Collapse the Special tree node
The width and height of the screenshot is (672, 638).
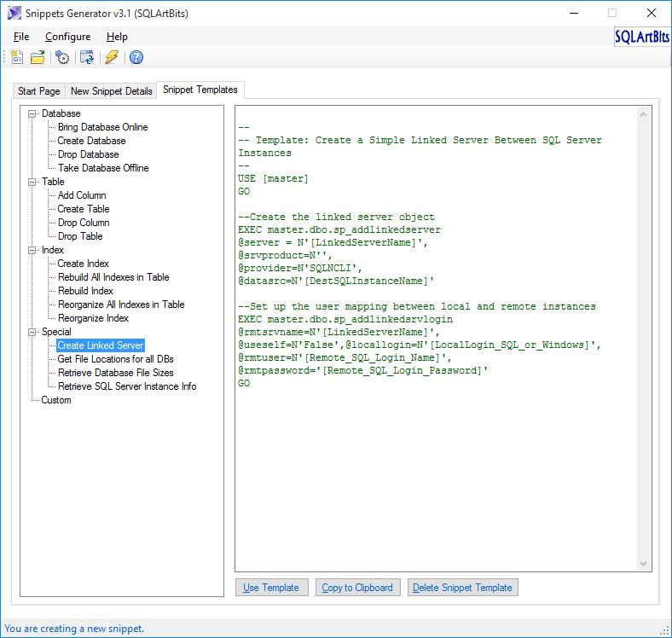(32, 332)
